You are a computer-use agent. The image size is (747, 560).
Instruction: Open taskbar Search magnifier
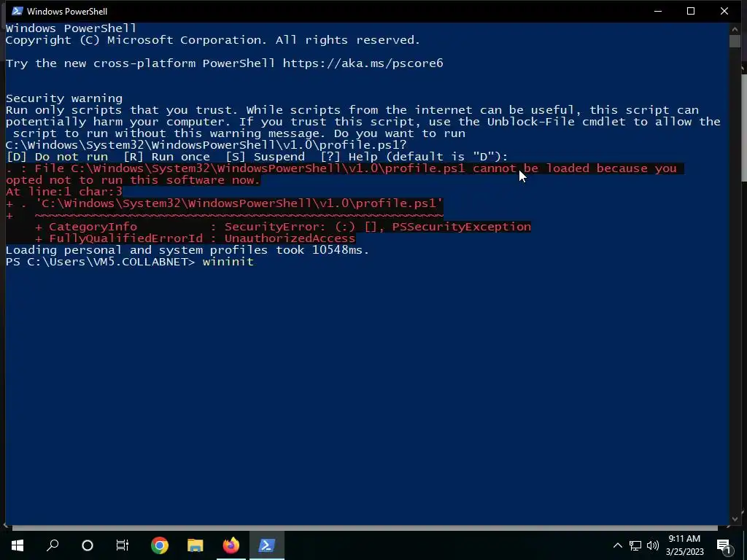click(x=53, y=545)
